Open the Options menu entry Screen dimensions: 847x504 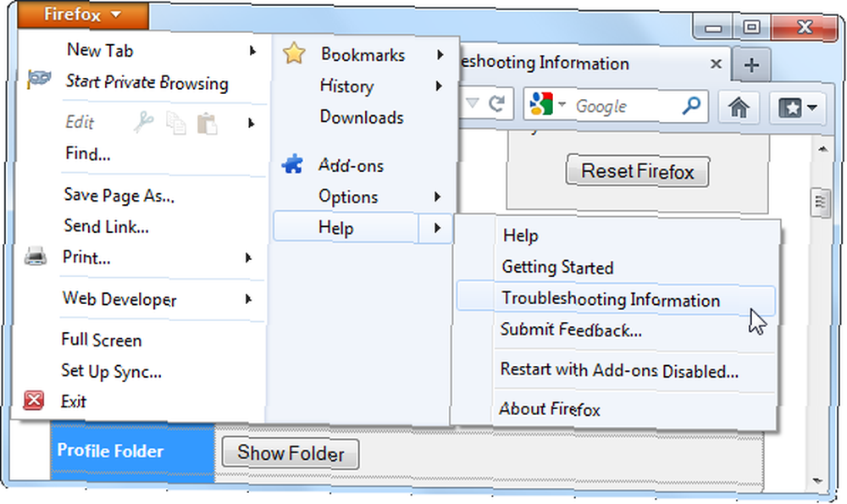coord(348,197)
